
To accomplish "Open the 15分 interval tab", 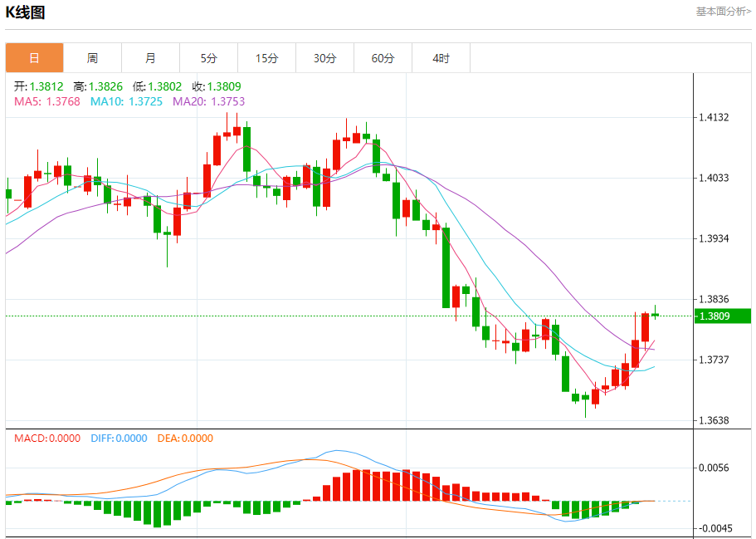I will [x=266, y=58].
